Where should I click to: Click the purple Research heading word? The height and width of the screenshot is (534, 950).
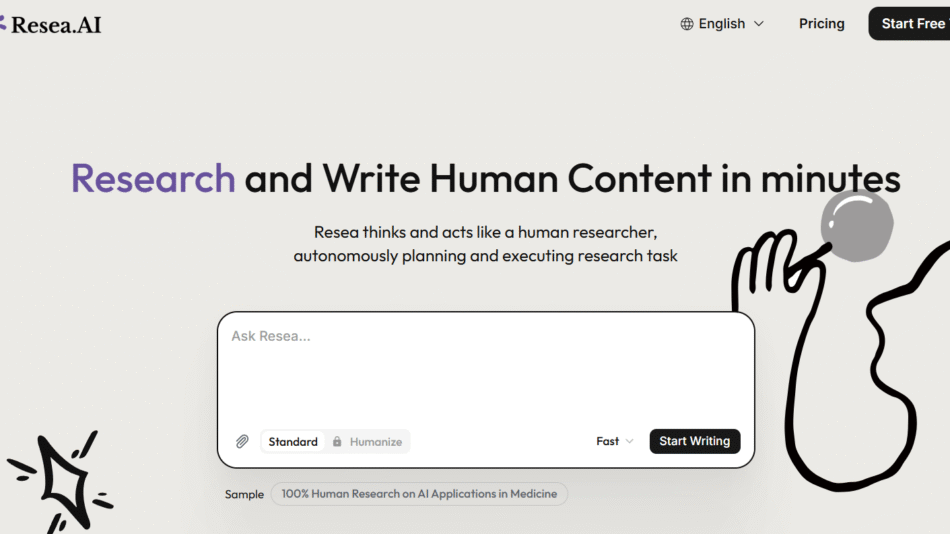pos(153,179)
